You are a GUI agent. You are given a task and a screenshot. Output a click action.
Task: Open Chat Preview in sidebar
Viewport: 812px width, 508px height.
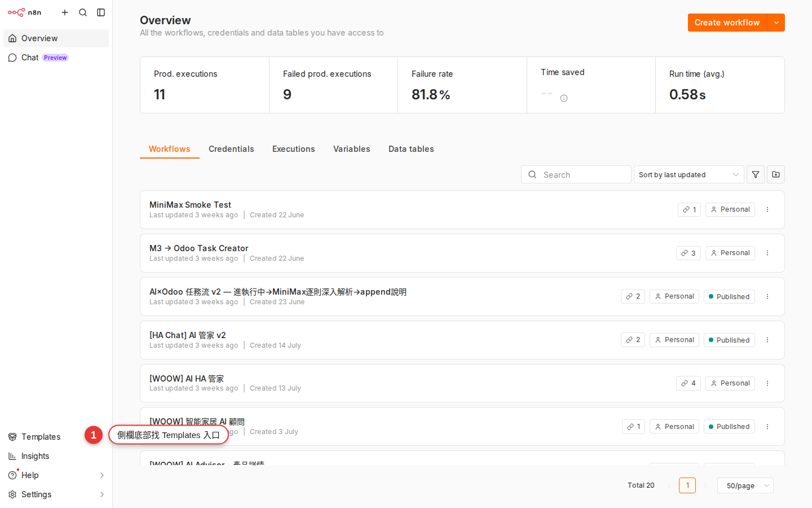click(56, 58)
